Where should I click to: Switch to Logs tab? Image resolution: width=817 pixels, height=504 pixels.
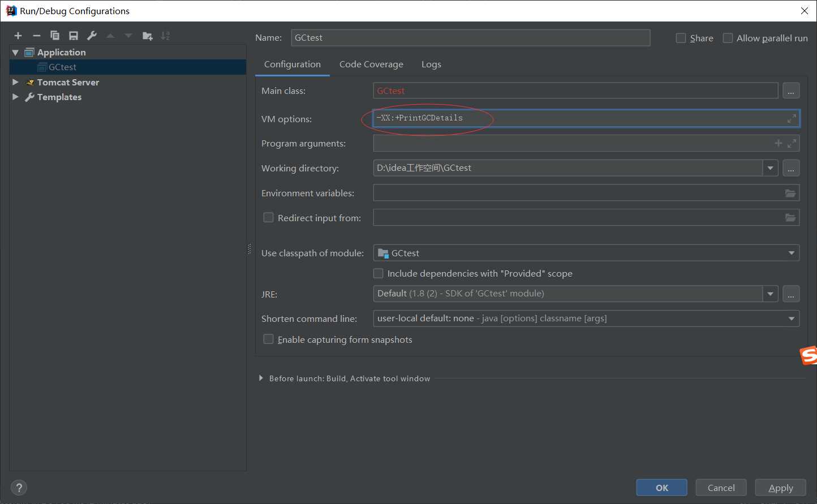(431, 64)
